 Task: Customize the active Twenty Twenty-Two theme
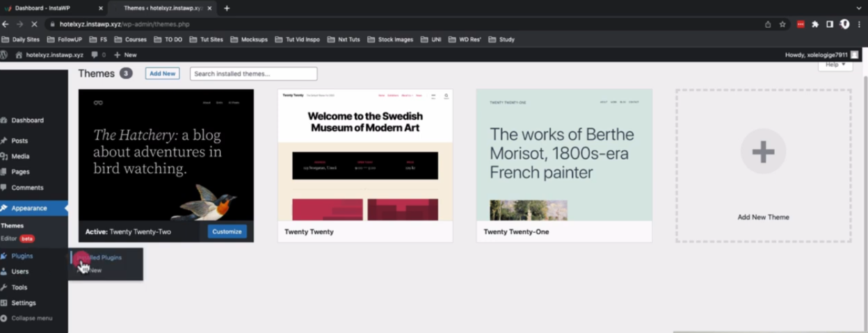(227, 232)
